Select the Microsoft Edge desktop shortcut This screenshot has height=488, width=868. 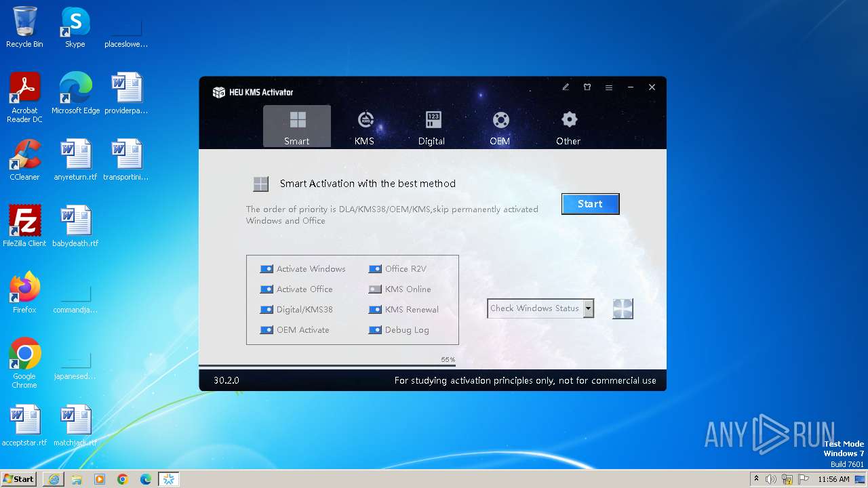pos(75,93)
